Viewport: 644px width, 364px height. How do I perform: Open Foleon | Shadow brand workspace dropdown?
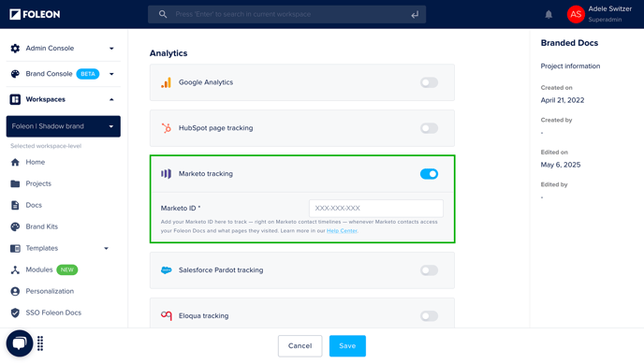pos(64,126)
